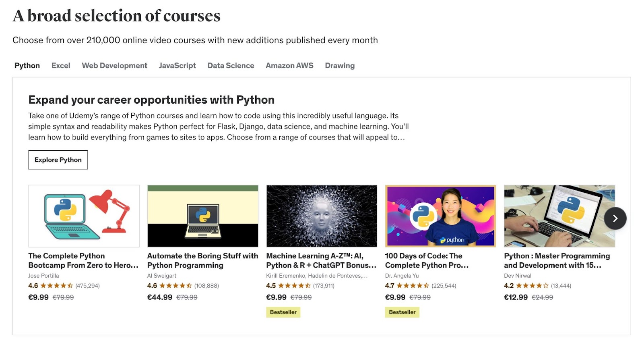The height and width of the screenshot is (347, 644).
Task: Click the Python logo thumbnail of Complete Python Bootcamp
Action: click(x=83, y=216)
